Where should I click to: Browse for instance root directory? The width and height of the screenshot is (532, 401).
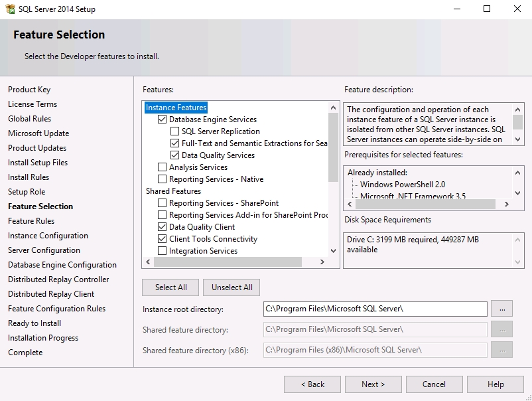[x=501, y=309]
